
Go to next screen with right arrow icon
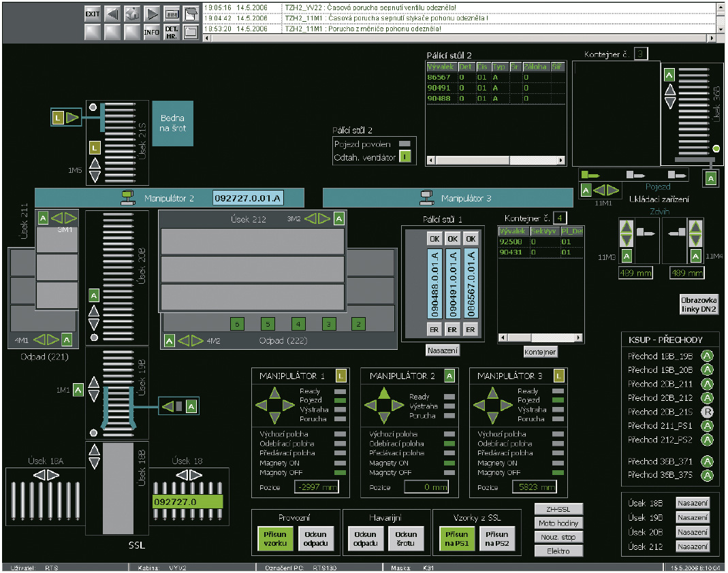[152, 14]
